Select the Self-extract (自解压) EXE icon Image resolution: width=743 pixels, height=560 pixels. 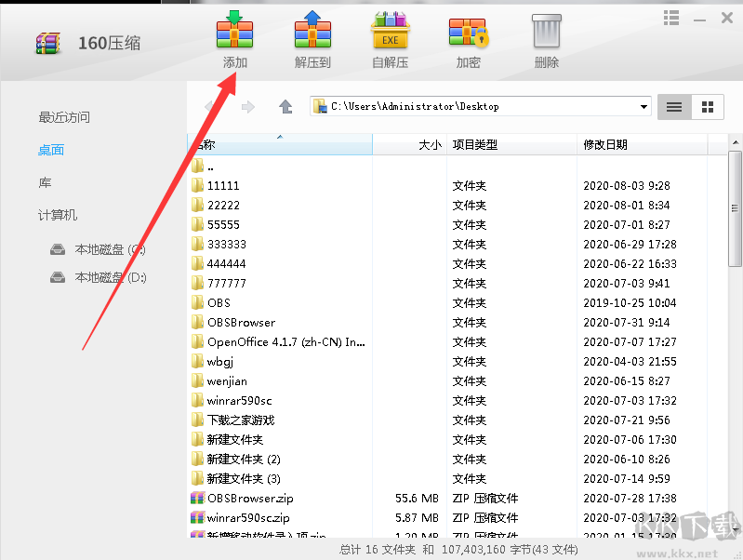coord(390,31)
